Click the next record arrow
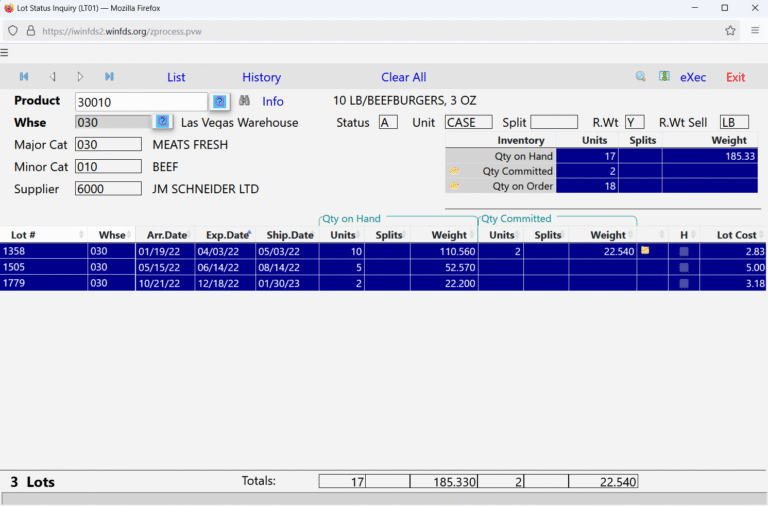The height and width of the screenshot is (506, 768). [x=81, y=77]
